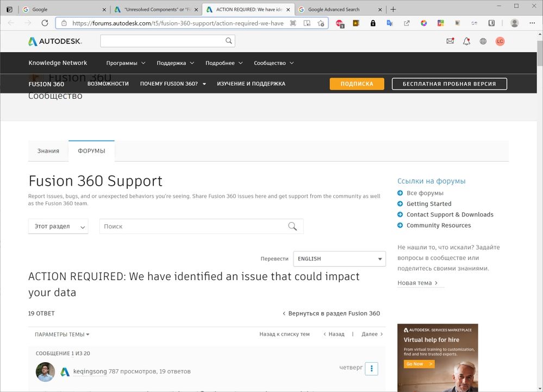The width and height of the screenshot is (543, 392).
Task: Click the colorful circle extension icon
Action: (x=423, y=23)
